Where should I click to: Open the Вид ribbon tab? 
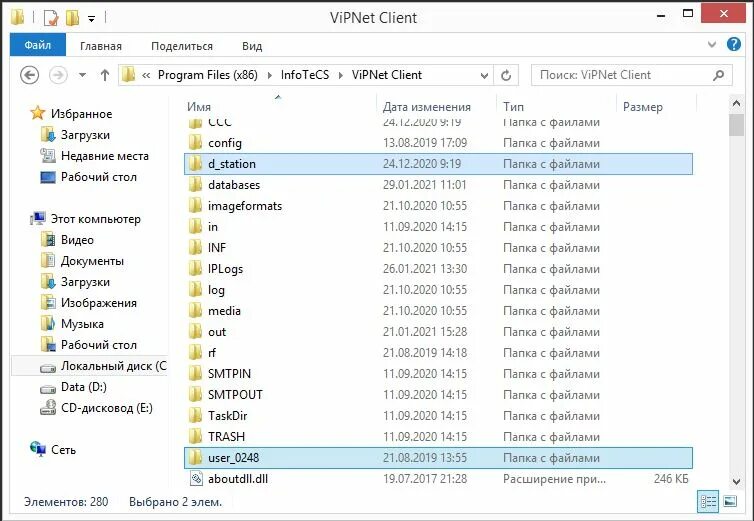pos(252,46)
